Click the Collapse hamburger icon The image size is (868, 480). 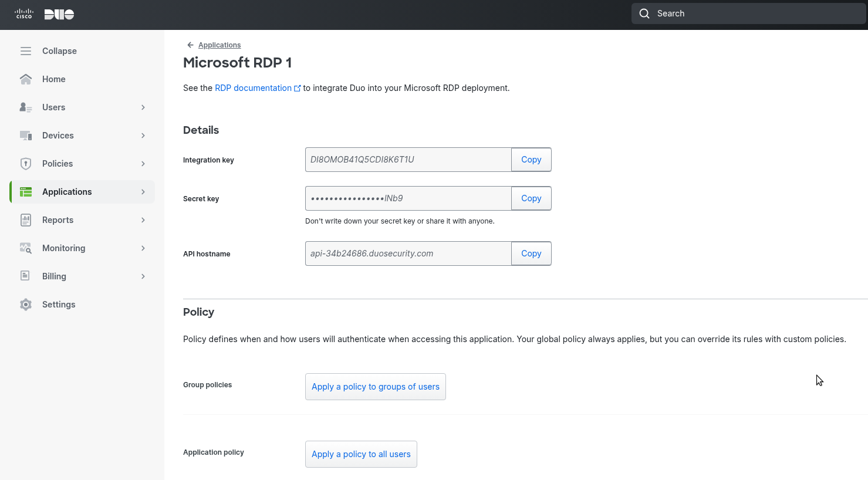tap(26, 51)
